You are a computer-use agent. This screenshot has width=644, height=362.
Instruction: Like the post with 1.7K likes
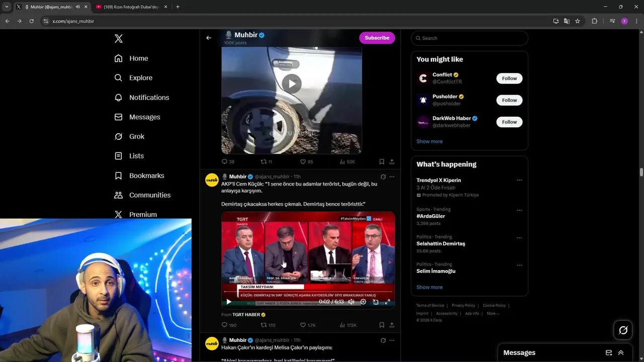pyautogui.click(x=308, y=325)
